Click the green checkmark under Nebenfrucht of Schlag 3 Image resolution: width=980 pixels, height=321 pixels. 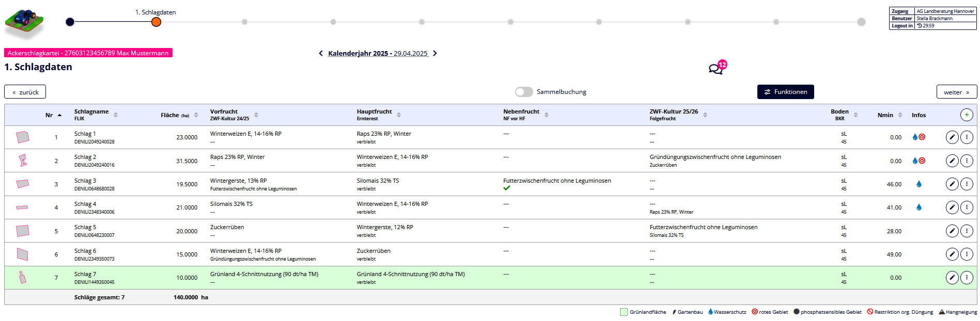[x=507, y=188]
